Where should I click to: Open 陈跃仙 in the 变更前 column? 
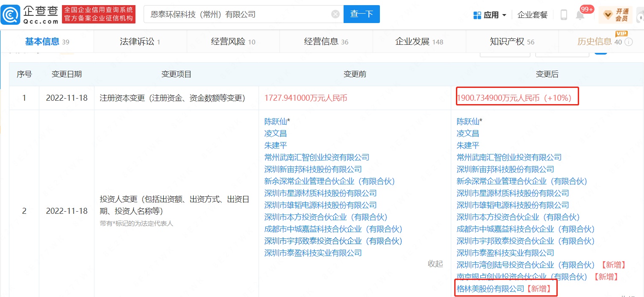point(276,122)
